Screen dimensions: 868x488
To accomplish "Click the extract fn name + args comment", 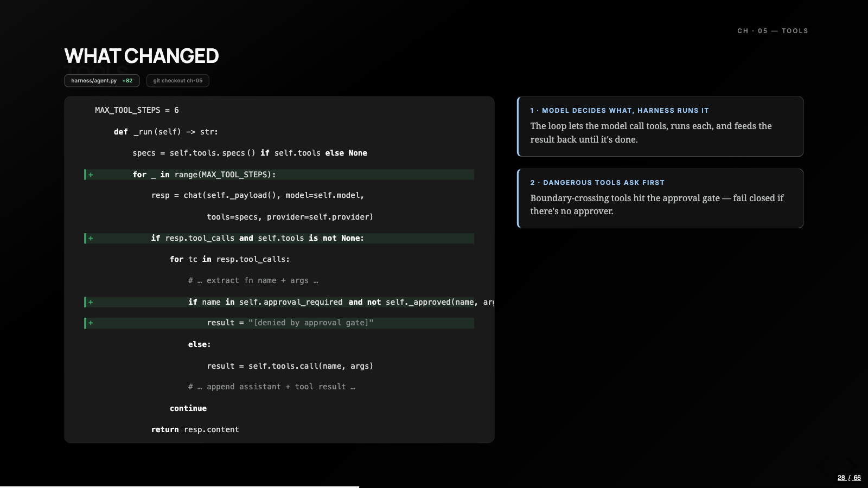I will click(x=253, y=280).
